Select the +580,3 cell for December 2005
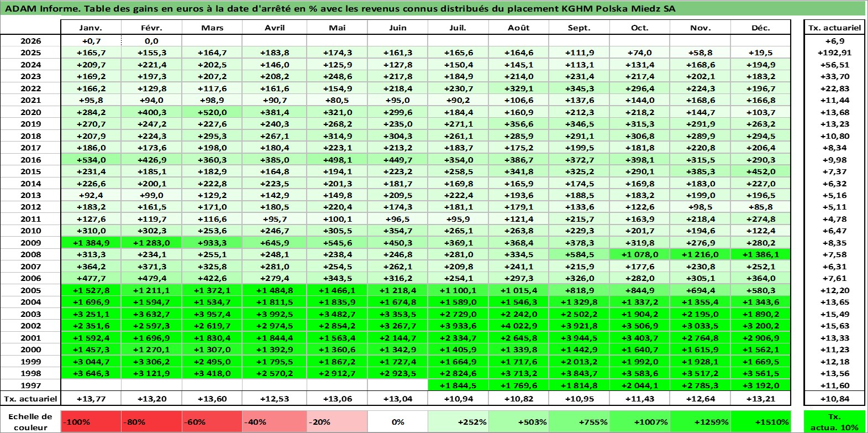 point(761,290)
